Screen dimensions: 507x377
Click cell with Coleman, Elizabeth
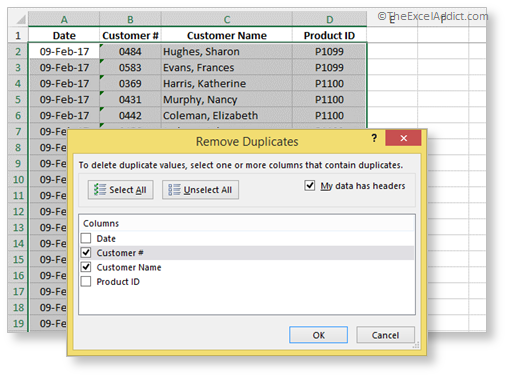(227, 115)
